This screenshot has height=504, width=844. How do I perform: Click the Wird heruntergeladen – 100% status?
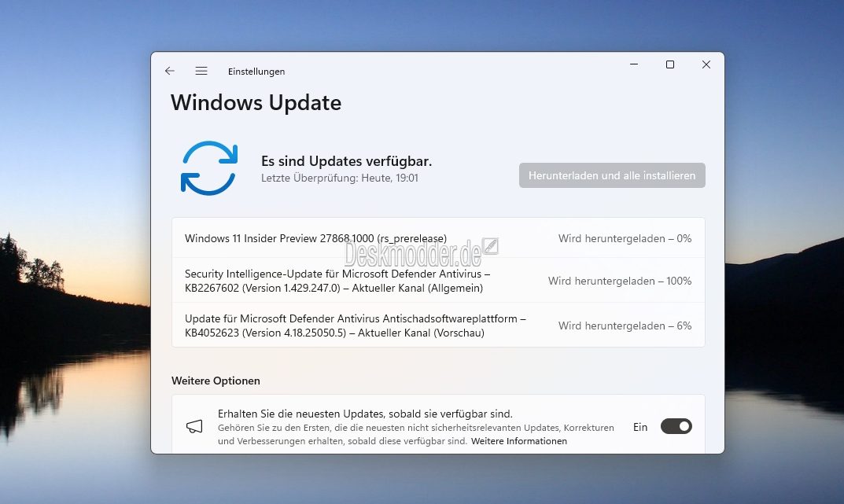[x=620, y=281]
